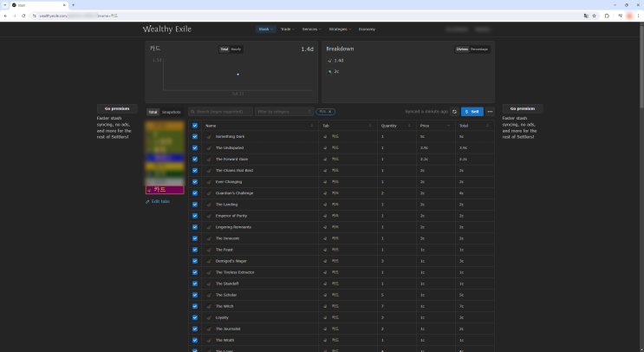
Task: Click the card icon next to Something Dark
Action: [209, 137]
